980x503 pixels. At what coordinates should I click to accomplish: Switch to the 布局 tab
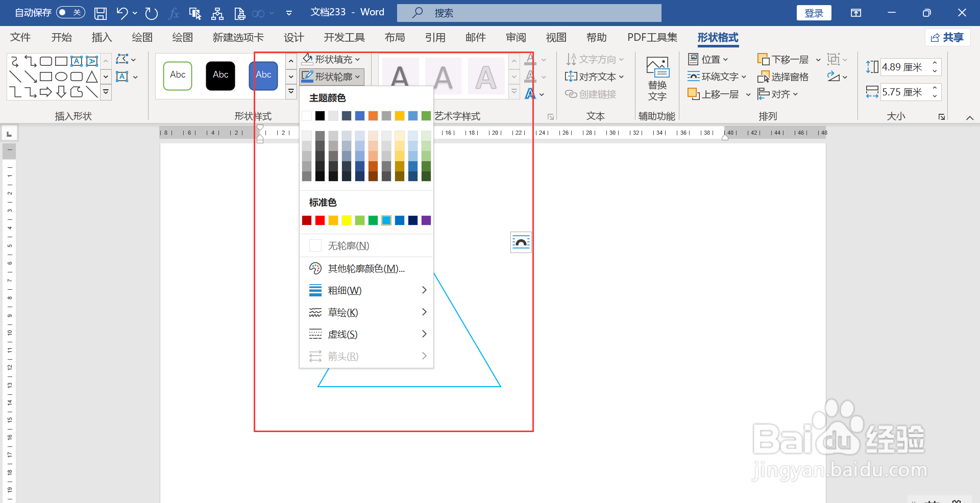pyautogui.click(x=395, y=37)
